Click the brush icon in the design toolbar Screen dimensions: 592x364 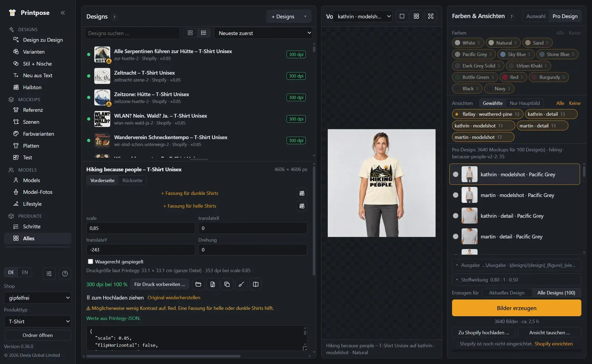(241, 284)
